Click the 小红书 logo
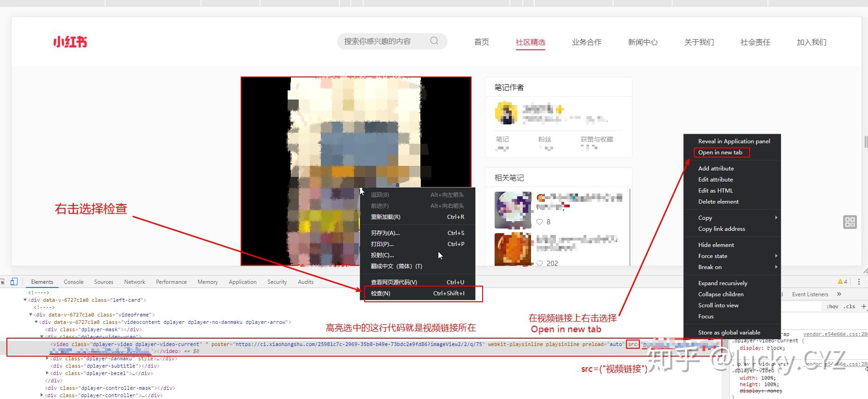The image size is (868, 399). 70,42
